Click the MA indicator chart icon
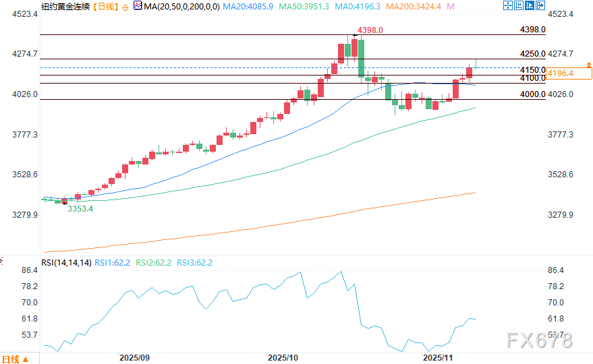This screenshot has width=593, height=364. pyautogui.click(x=138, y=6)
